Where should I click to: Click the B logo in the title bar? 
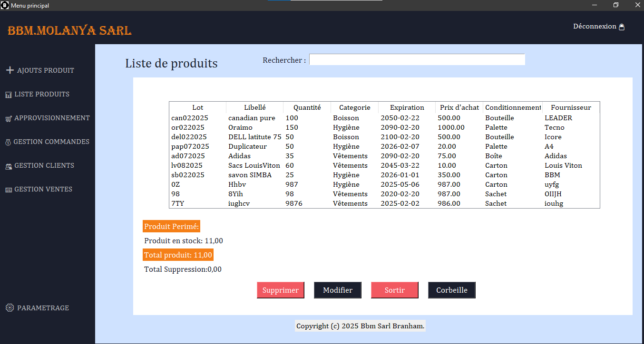(5, 5)
